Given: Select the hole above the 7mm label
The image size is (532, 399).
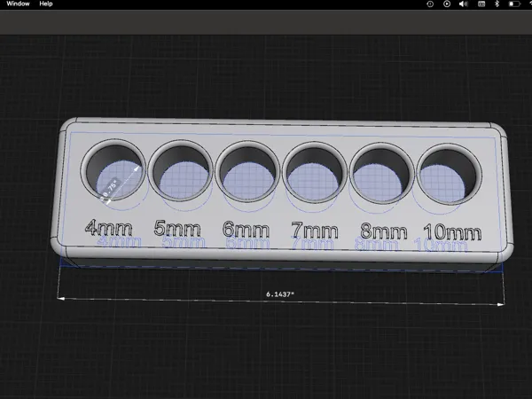Looking at the screenshot, I should coord(315,173).
